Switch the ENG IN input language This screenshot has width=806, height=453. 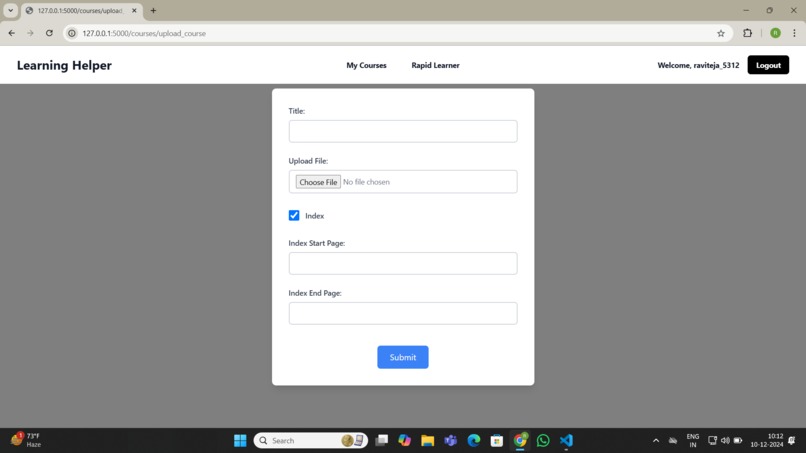692,441
